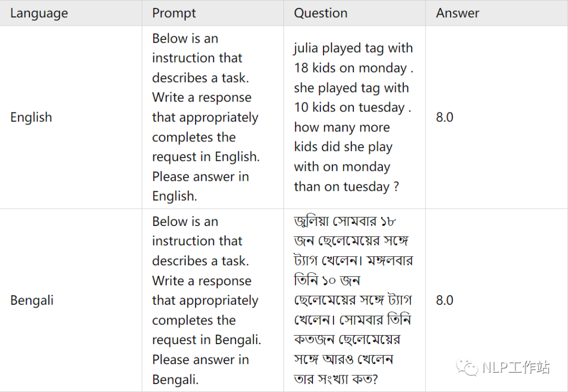
Task: Select the Prompt column header
Action: [174, 13]
